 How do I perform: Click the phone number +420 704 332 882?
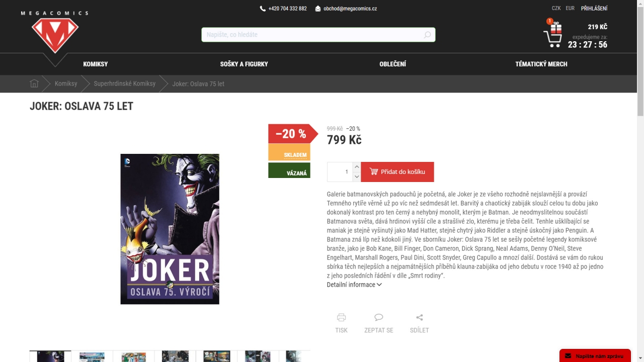(287, 9)
